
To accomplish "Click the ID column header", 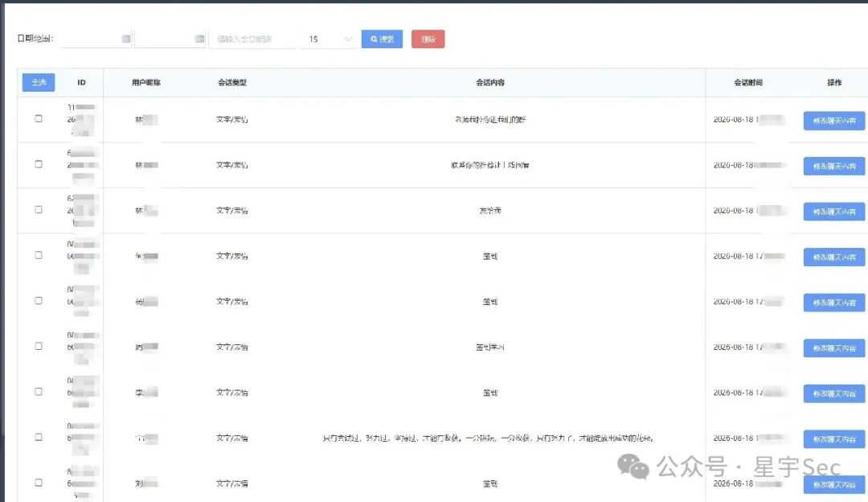I will point(81,83).
